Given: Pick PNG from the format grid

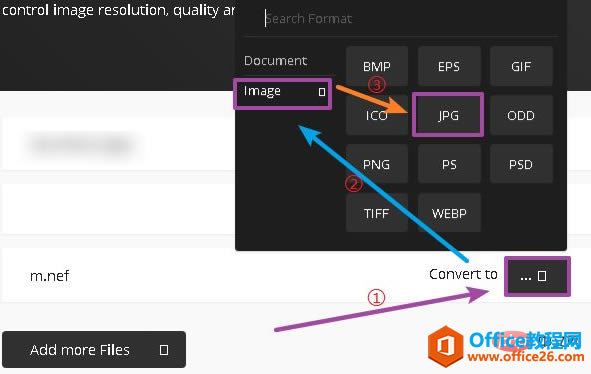Looking at the screenshot, I should [377, 164].
